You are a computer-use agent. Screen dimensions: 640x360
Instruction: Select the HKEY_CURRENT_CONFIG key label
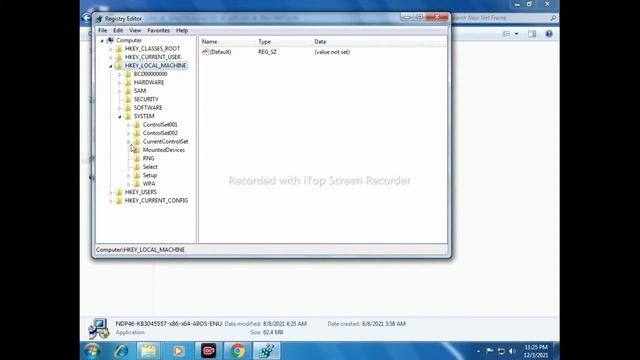tap(156, 201)
